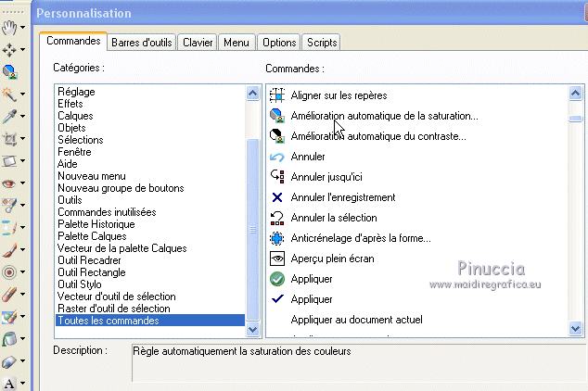Select the Red Eye tool
The width and height of the screenshot is (588, 391).
8,183
